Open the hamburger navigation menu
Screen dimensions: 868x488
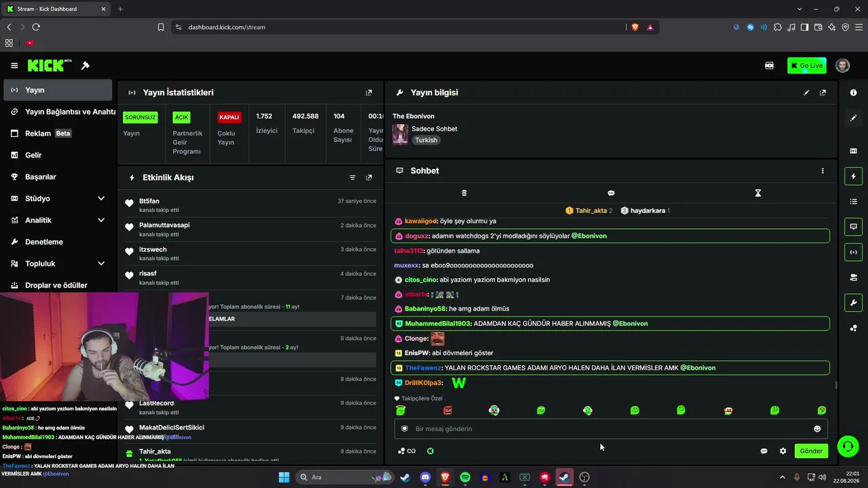[14, 66]
